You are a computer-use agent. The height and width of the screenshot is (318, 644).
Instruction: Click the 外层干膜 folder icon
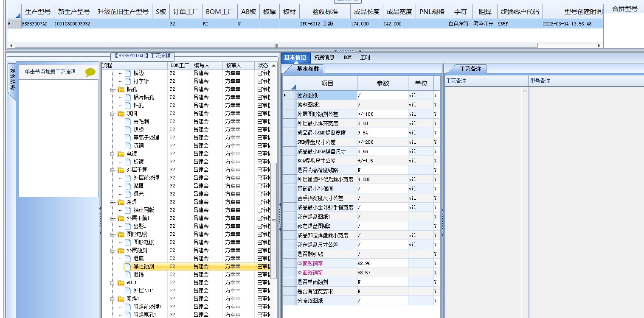point(121,170)
